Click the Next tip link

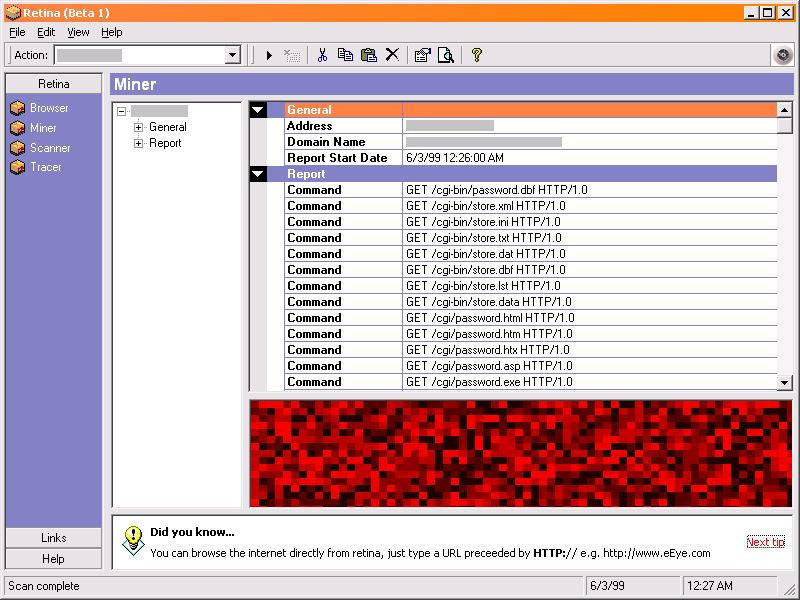click(765, 542)
